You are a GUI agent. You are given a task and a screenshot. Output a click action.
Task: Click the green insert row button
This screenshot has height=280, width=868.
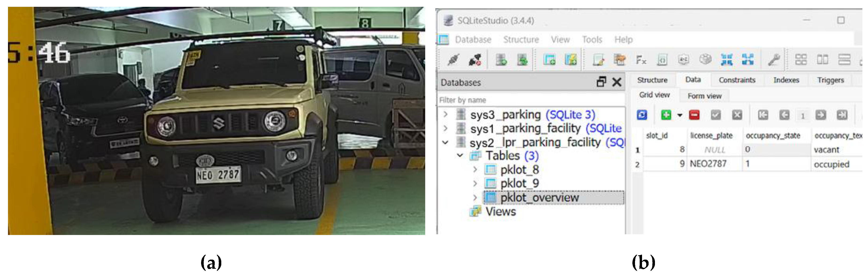pos(666,115)
